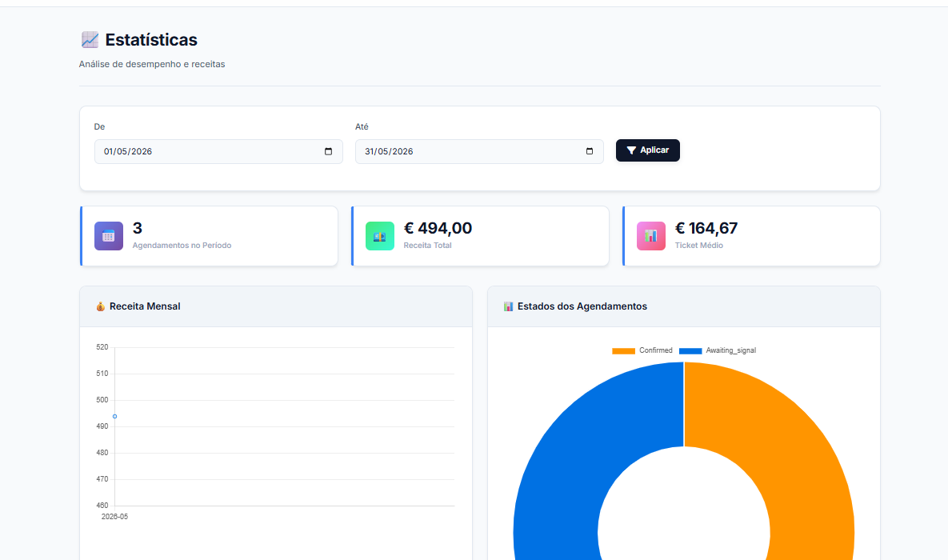Click the 460 y-axis tick label
Viewport: 948px width, 560px height.
[102, 506]
